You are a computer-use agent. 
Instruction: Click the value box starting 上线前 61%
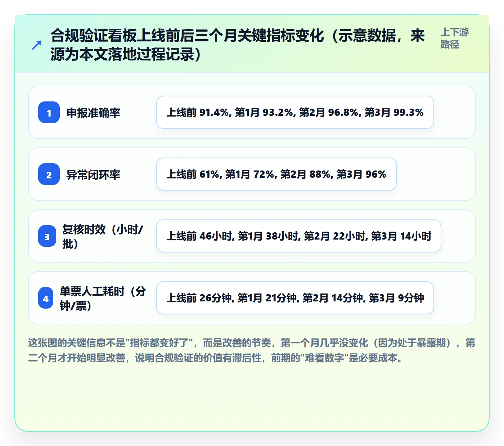(x=276, y=174)
